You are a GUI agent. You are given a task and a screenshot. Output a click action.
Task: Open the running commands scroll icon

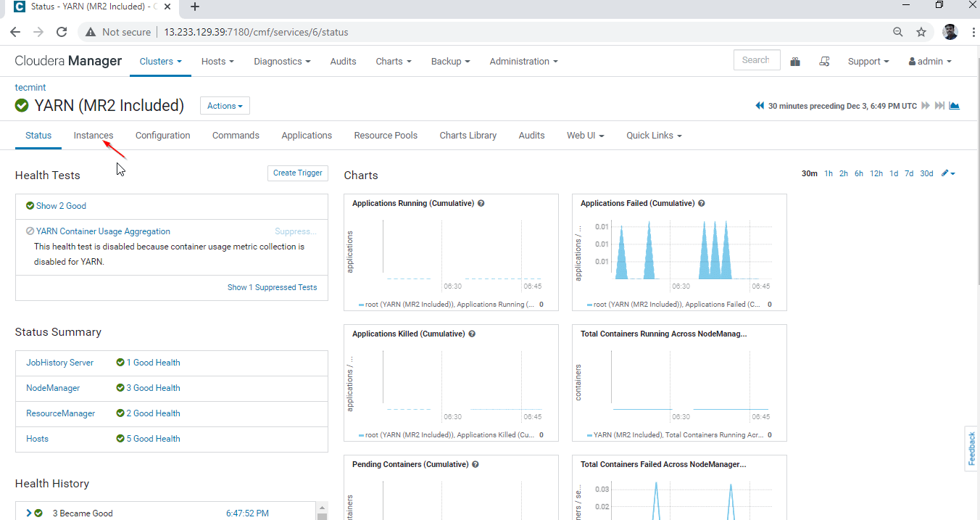point(824,62)
